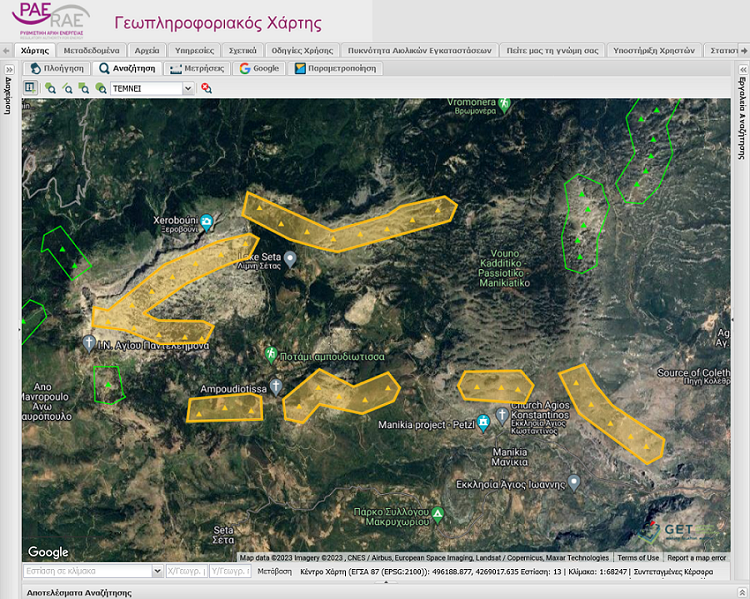
Task: Click the Lake Seta location pin
Action: [290, 259]
